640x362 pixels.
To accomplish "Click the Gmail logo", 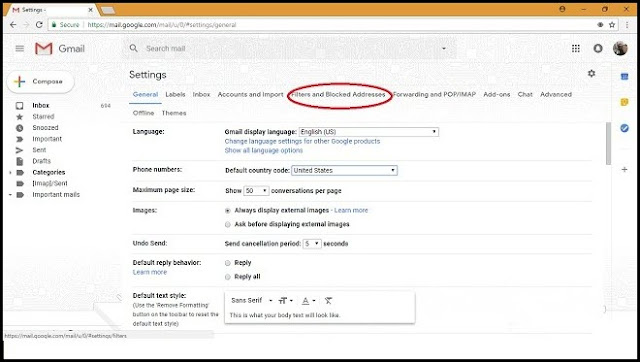I will 60,49.
